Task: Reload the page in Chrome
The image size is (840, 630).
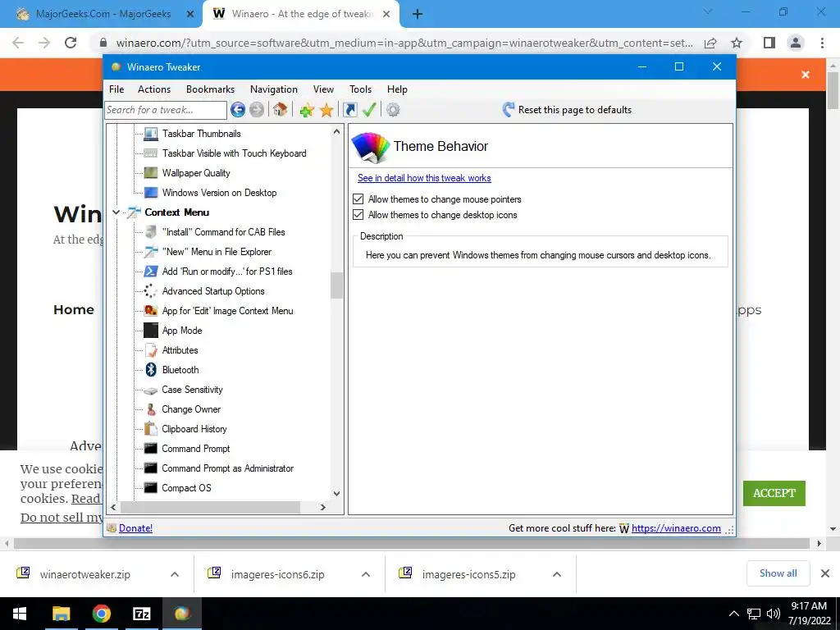Action: pos(71,43)
